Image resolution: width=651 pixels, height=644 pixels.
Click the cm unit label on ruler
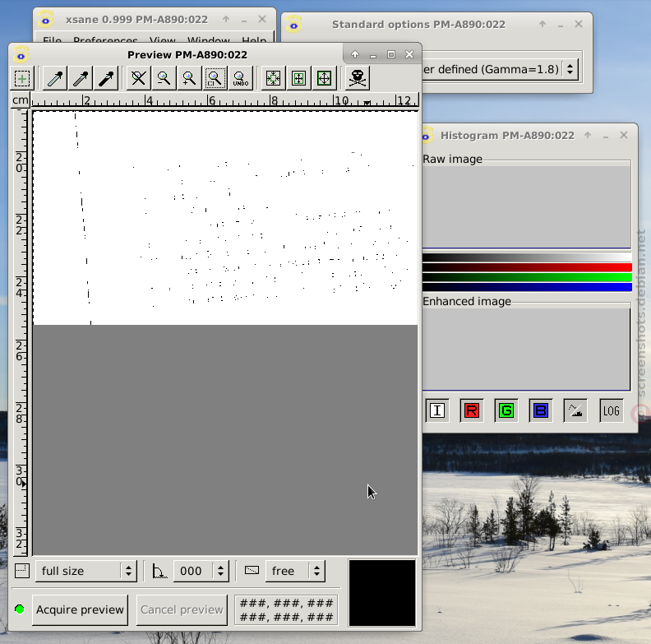coord(20,100)
